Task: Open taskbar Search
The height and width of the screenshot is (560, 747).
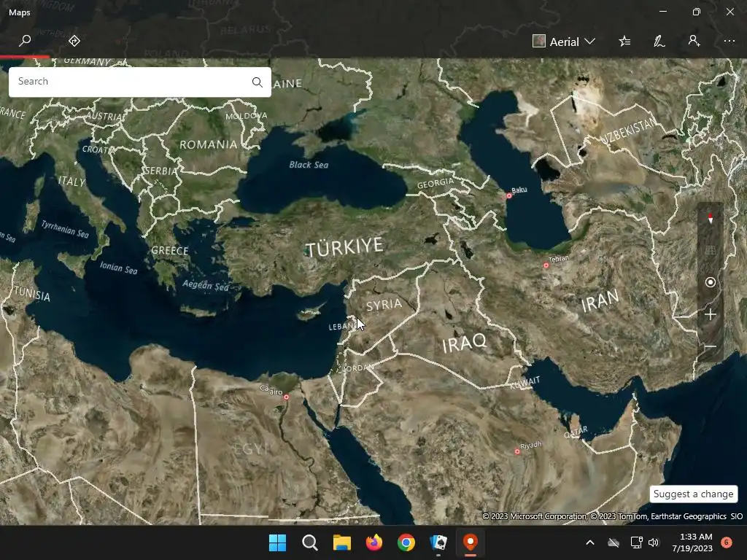Action: (x=309, y=542)
